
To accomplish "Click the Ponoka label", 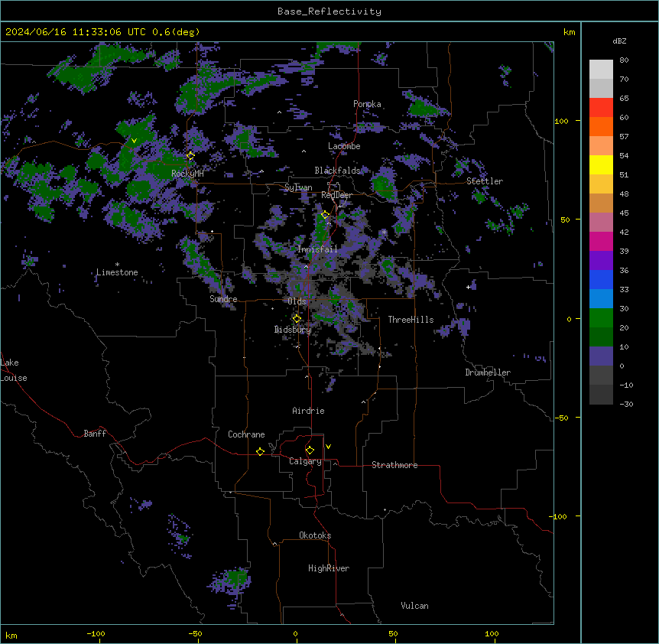I will pos(367,104).
